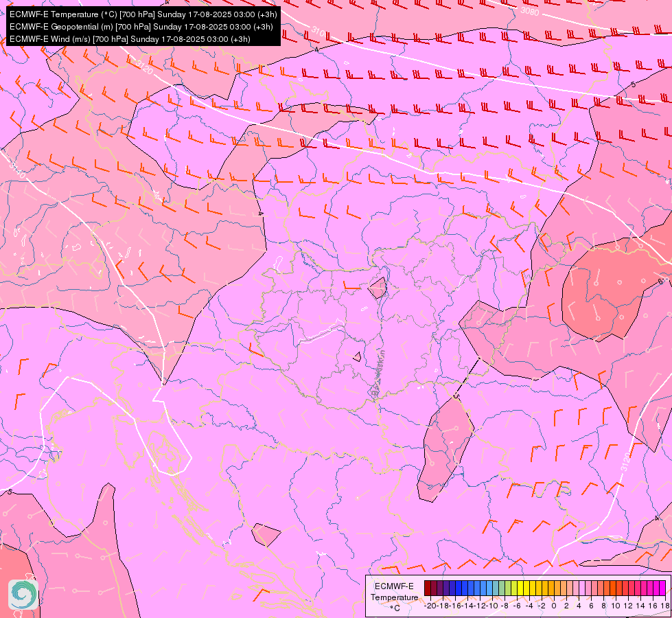Click legend tick label 0
The image size is (672, 618).
554,606
